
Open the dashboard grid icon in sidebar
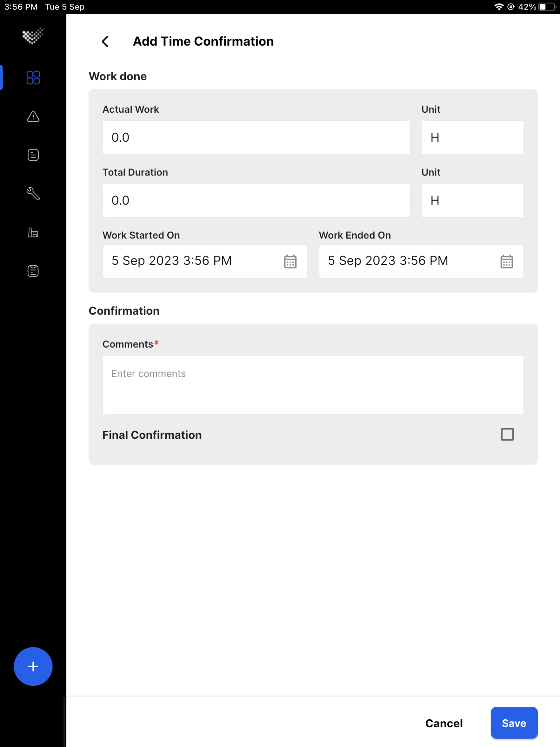[33, 78]
